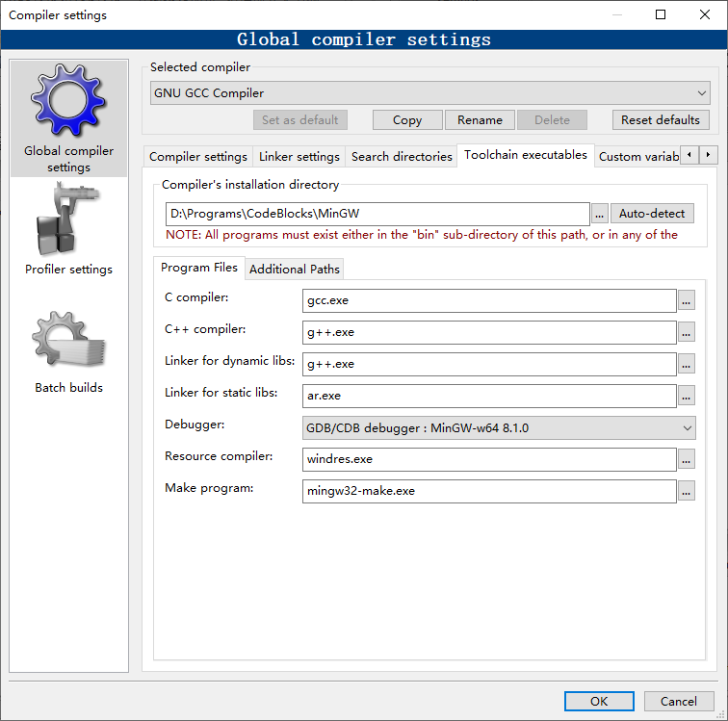Browse for compiler installation directory
728x721 pixels.
pos(599,214)
